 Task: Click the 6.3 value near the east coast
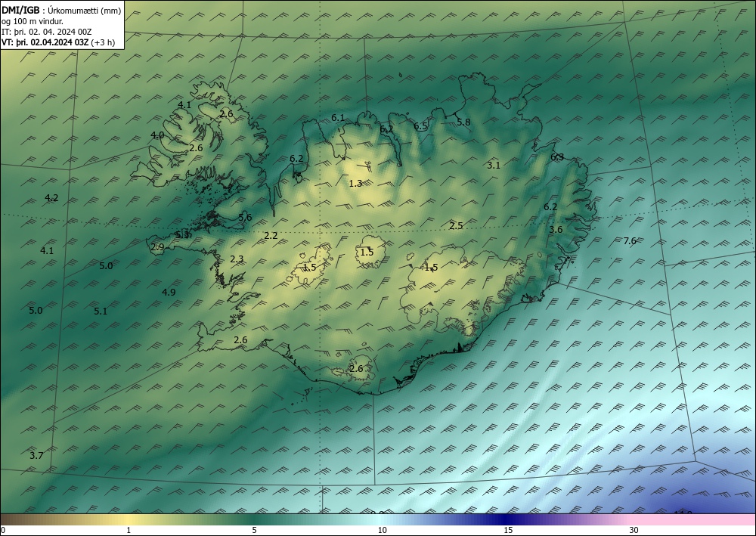click(x=557, y=157)
